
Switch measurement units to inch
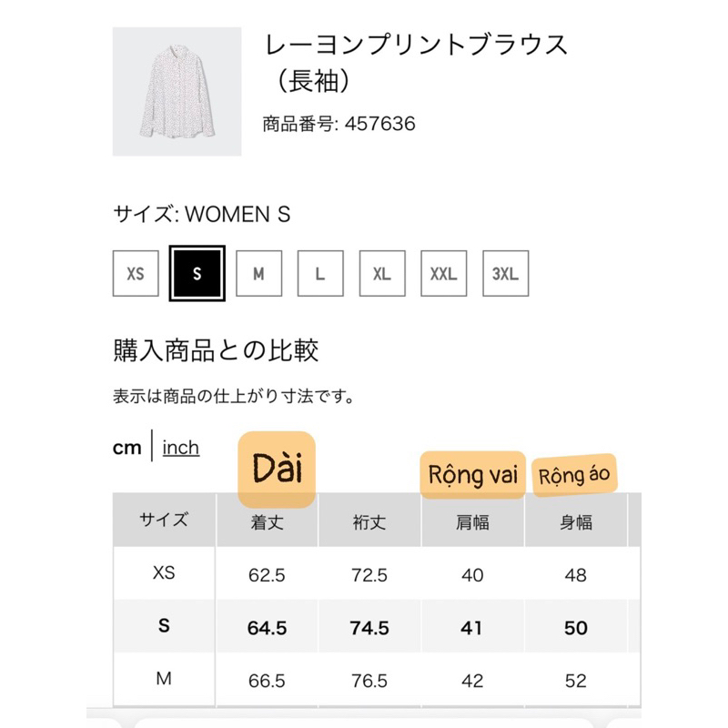coord(180,448)
